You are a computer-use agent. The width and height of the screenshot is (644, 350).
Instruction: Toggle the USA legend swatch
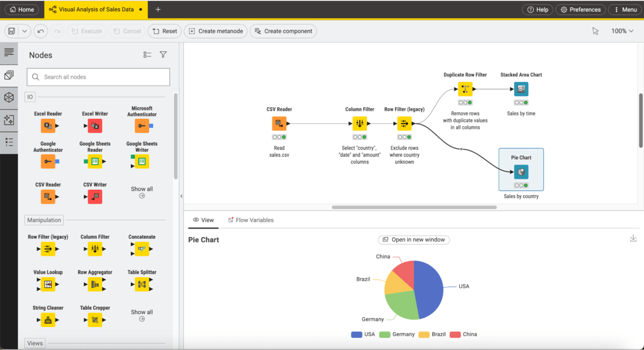click(x=356, y=334)
